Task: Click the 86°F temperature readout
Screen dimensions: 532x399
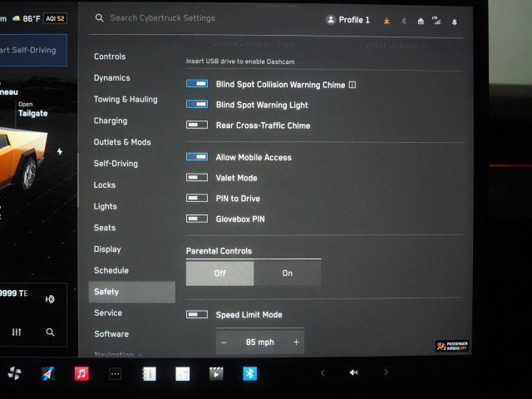Action: point(32,18)
